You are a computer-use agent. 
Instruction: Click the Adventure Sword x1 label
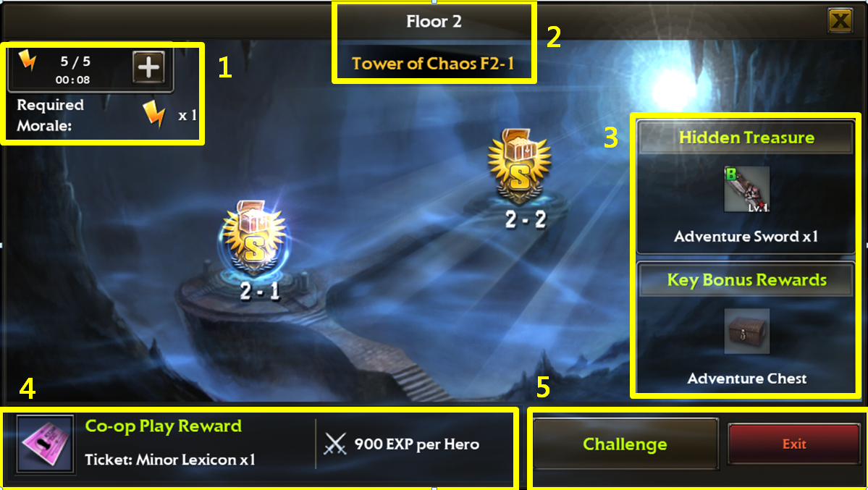[746, 237]
